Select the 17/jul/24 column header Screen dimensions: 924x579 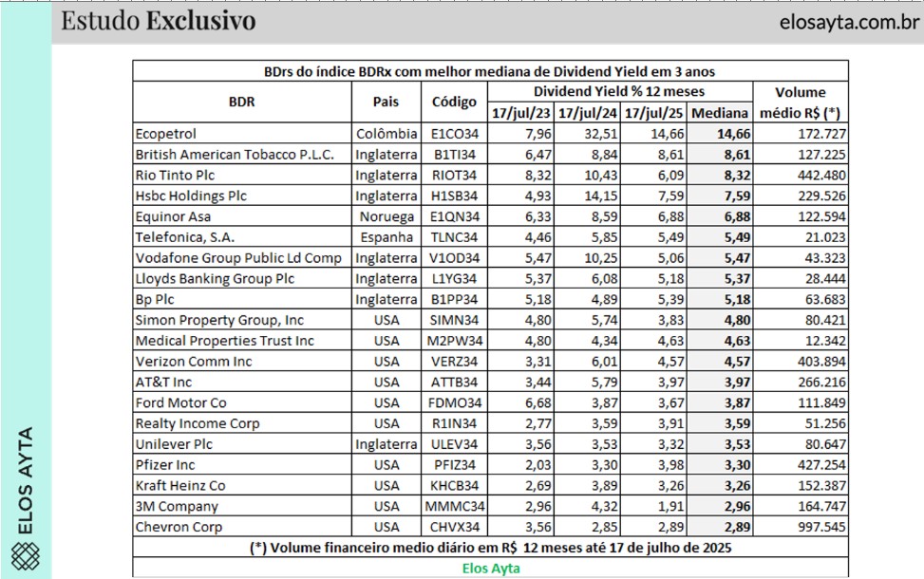click(x=588, y=113)
